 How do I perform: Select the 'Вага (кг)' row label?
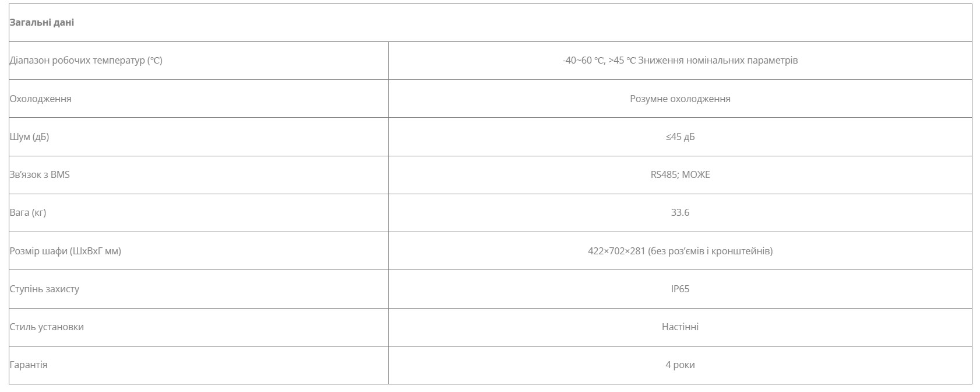28,212
